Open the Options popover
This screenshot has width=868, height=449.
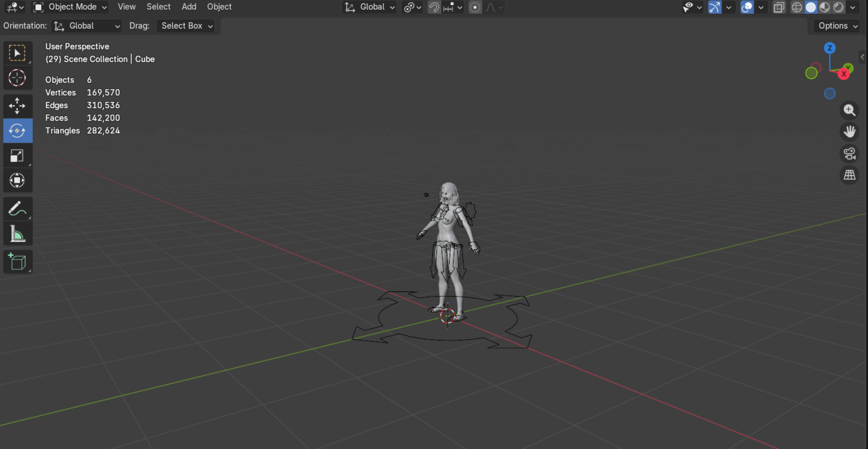click(x=837, y=26)
